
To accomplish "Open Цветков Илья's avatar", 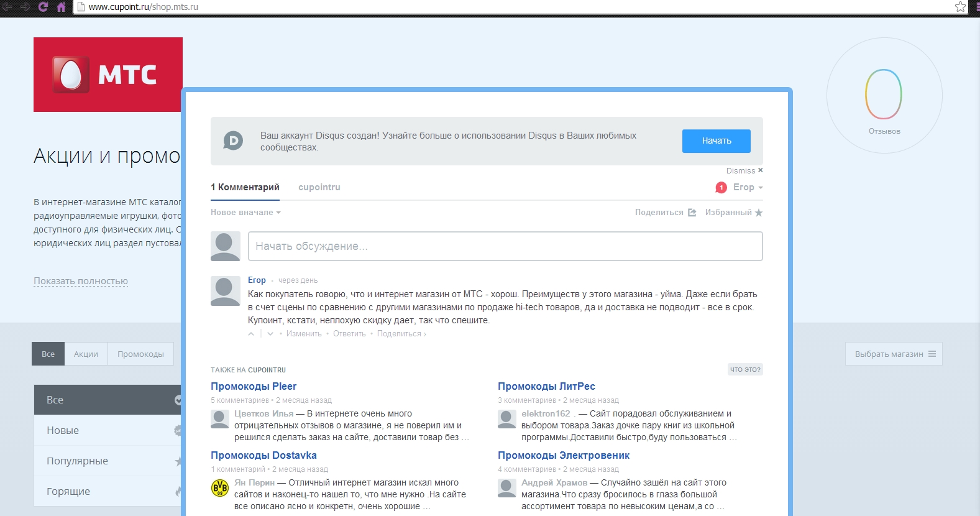I will (220, 419).
